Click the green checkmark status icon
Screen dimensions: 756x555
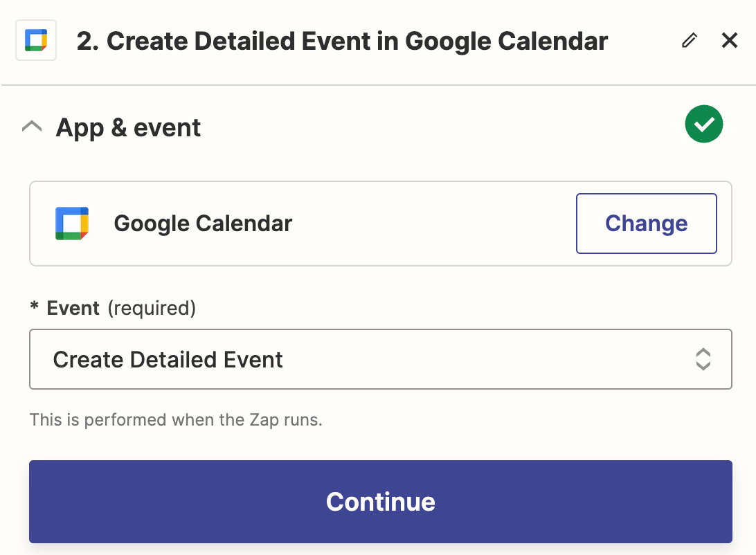pos(703,125)
